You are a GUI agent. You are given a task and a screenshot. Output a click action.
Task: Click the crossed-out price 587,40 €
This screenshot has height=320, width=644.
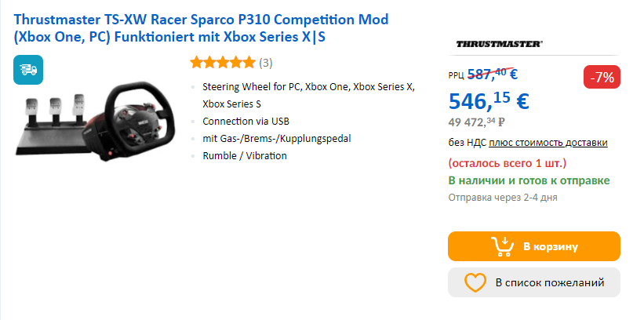[492, 75]
